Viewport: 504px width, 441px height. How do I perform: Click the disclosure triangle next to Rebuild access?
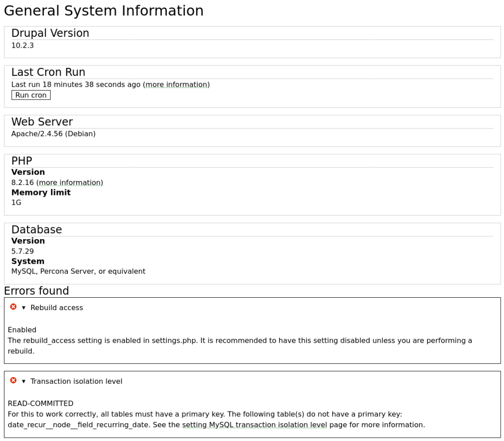coord(23,307)
